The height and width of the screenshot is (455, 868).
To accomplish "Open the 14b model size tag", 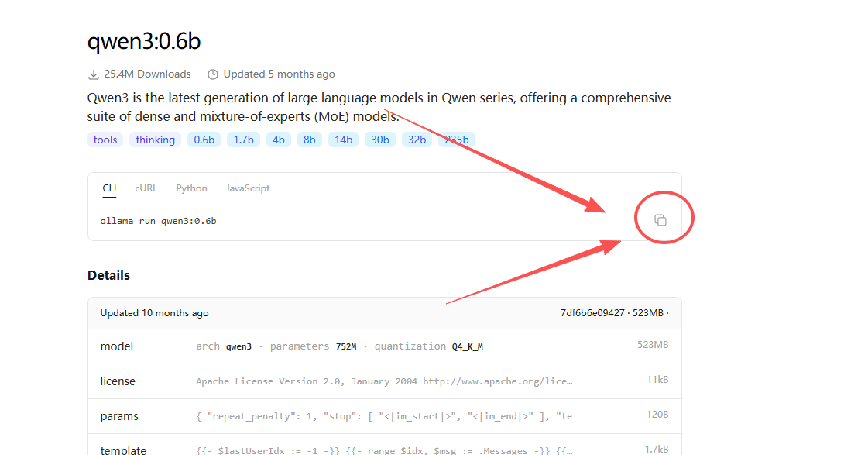I will tap(343, 140).
